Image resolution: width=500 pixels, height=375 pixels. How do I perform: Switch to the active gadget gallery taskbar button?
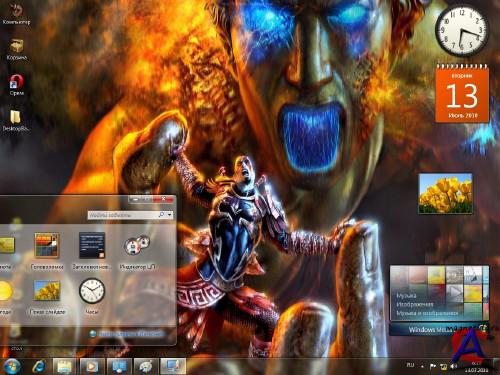point(173,366)
